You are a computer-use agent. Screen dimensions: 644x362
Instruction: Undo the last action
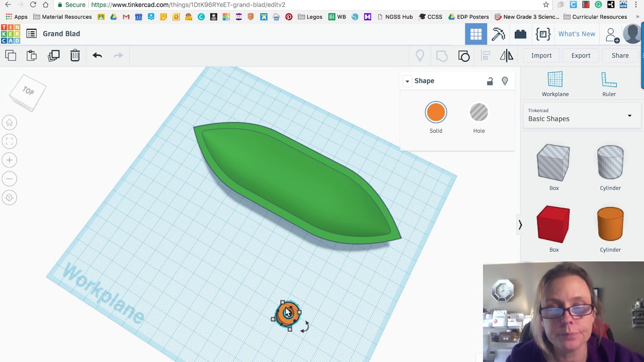97,55
